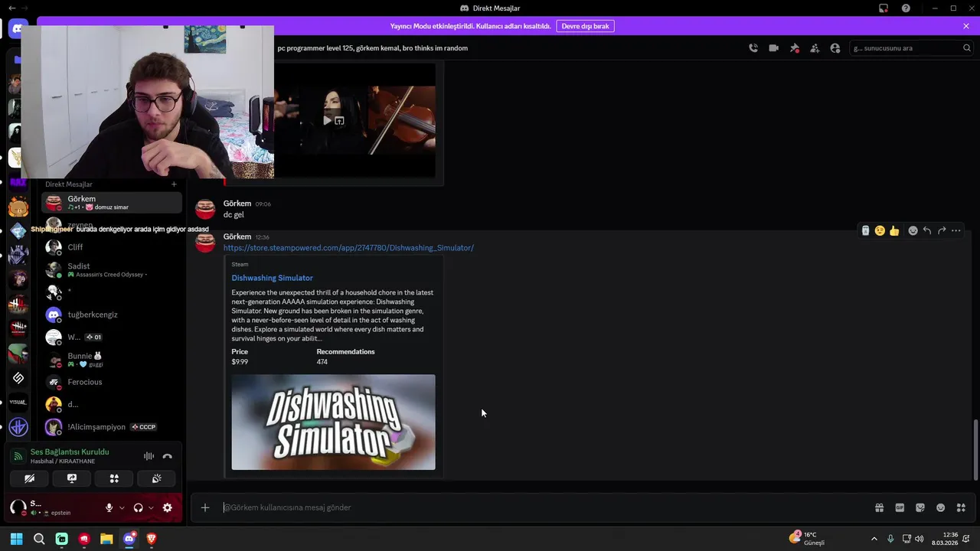Open Windows taskbar search
The width and height of the screenshot is (980, 551).
click(39, 539)
